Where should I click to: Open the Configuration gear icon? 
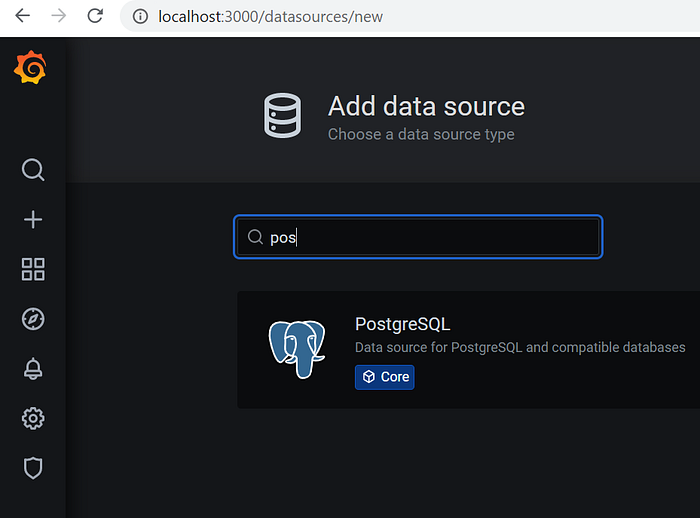click(x=33, y=418)
